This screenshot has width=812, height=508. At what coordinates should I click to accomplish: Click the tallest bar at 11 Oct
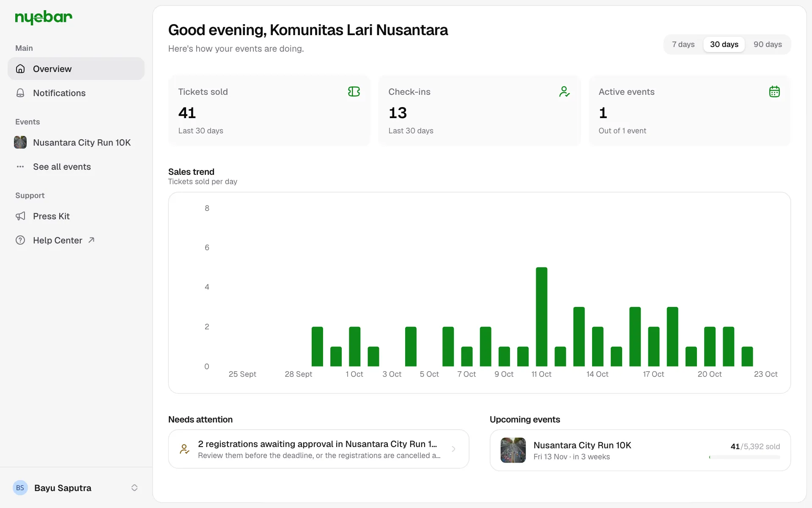pyautogui.click(x=541, y=317)
